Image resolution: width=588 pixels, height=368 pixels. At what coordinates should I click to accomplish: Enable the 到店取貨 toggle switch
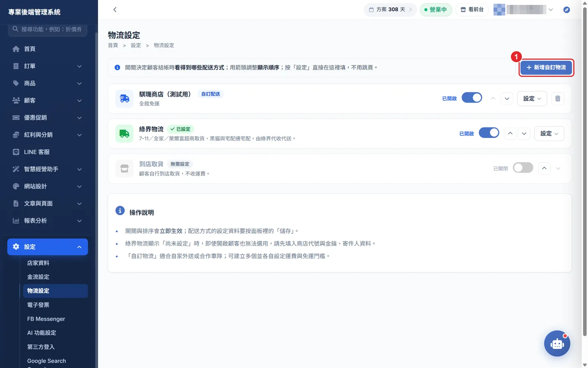point(523,168)
